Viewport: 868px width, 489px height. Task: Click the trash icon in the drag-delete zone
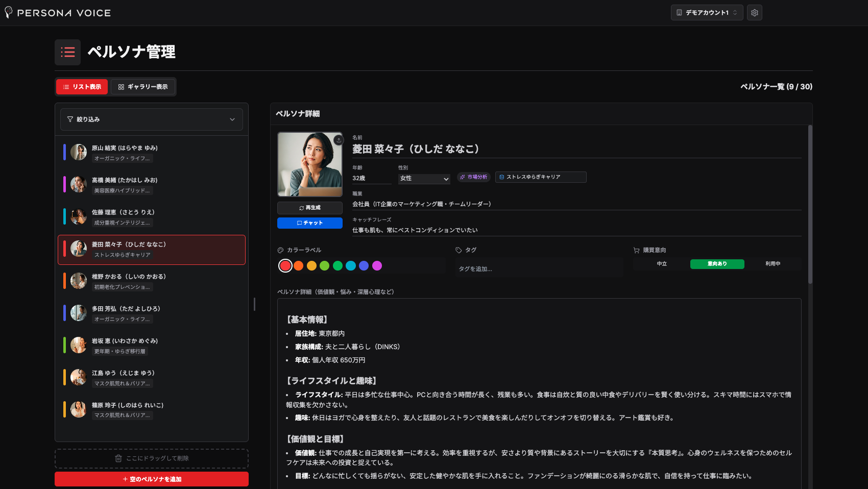pyautogui.click(x=118, y=458)
